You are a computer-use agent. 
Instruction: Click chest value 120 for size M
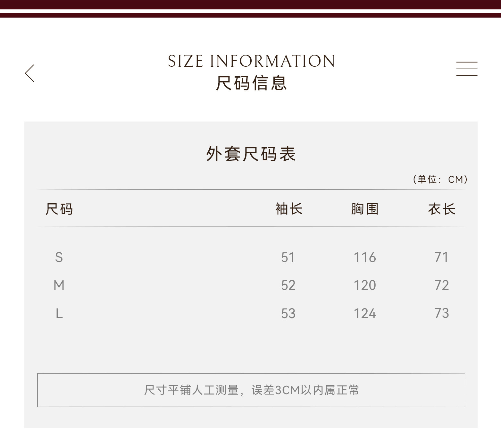(x=365, y=285)
